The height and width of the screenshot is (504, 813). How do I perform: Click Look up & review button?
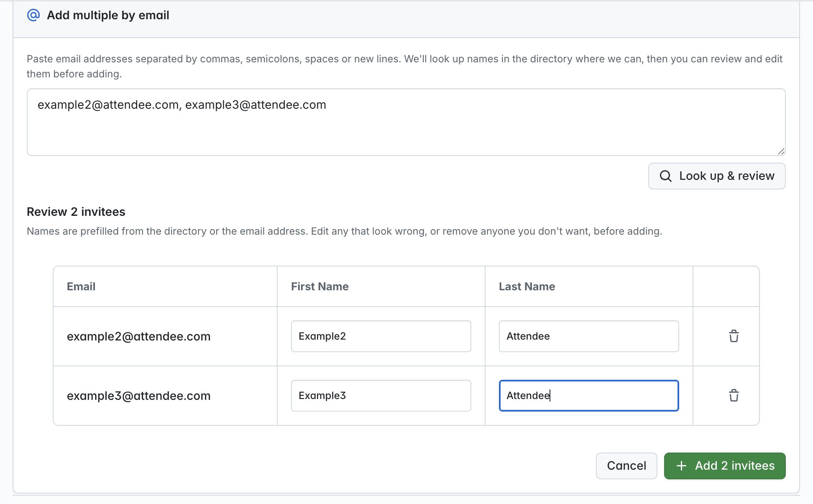click(x=717, y=176)
